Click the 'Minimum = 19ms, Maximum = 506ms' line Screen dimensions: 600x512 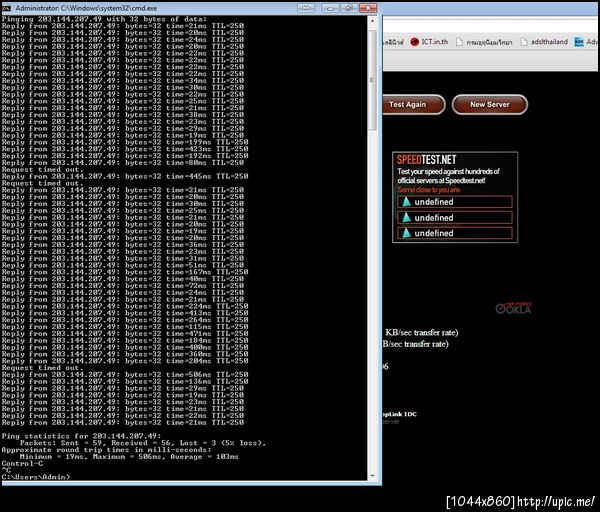coord(129,457)
